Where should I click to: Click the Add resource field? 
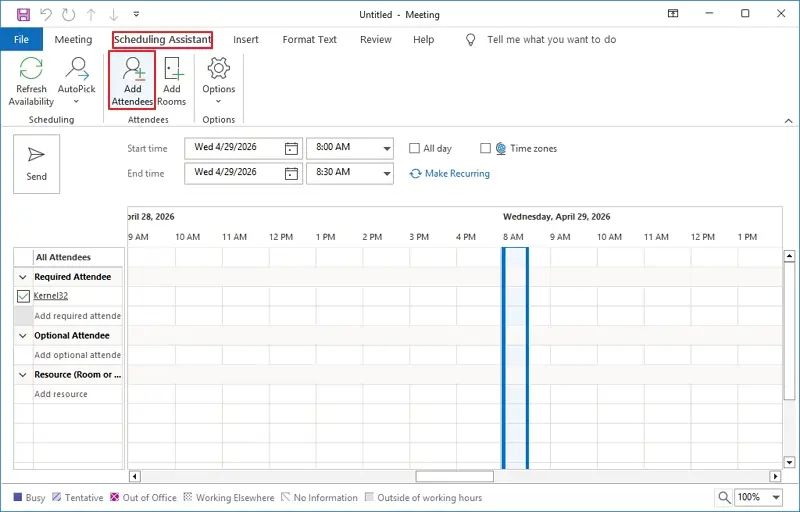click(x=78, y=394)
